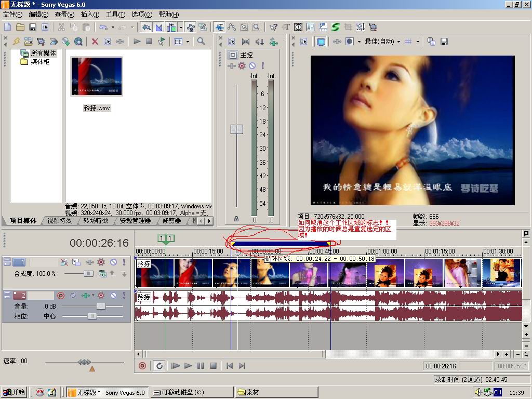Switch to 项目媒体 tab
The width and height of the screenshot is (532, 399).
23,220
